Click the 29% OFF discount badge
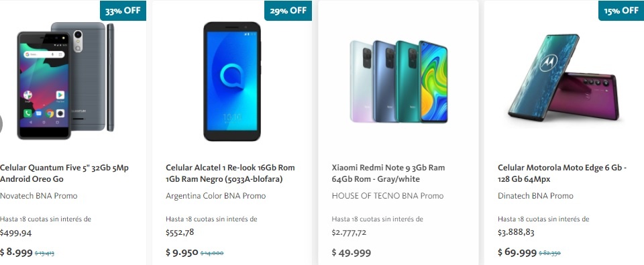644x265 pixels. pos(288,10)
